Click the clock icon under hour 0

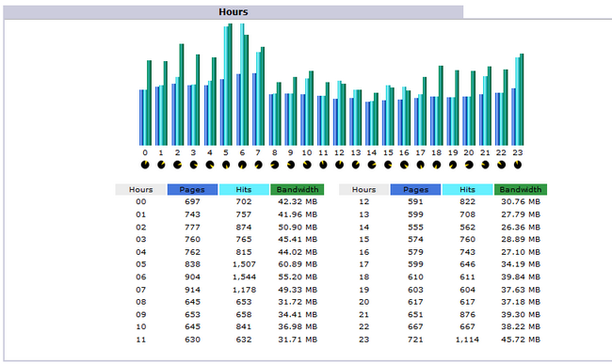click(x=145, y=165)
